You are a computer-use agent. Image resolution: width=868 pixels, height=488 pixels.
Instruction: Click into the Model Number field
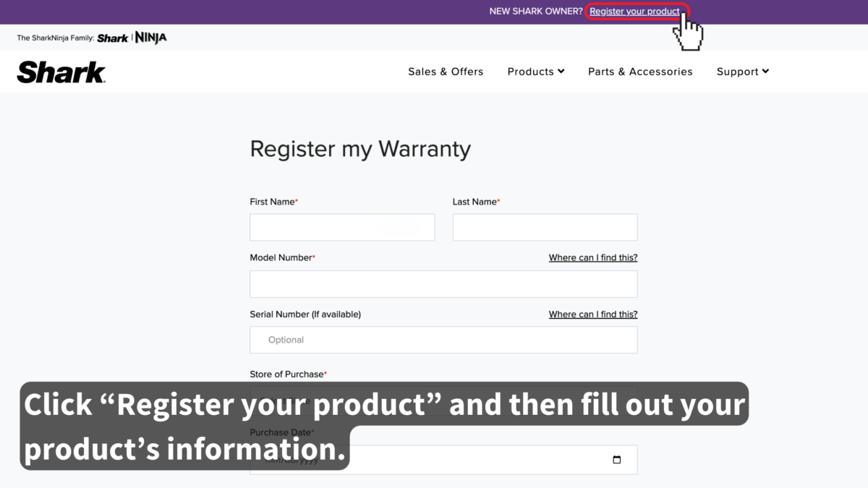point(443,284)
